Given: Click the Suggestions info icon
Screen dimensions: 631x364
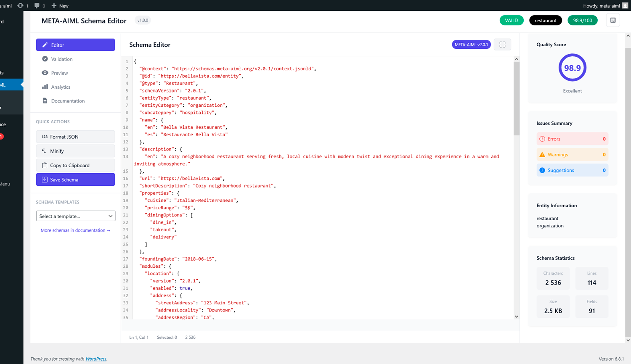Looking at the screenshot, I should (x=542, y=170).
